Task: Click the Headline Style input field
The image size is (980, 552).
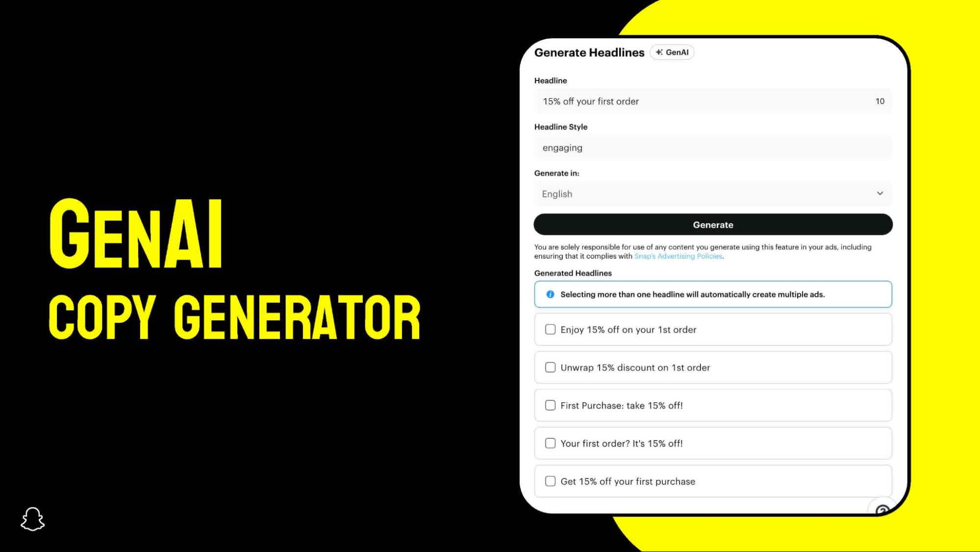Action: click(x=713, y=147)
